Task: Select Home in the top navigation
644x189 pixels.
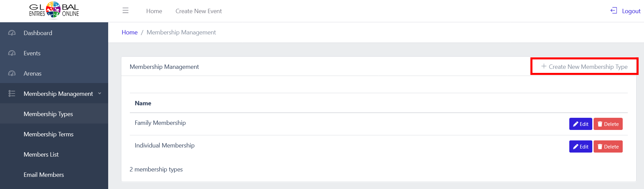Action: (154, 11)
